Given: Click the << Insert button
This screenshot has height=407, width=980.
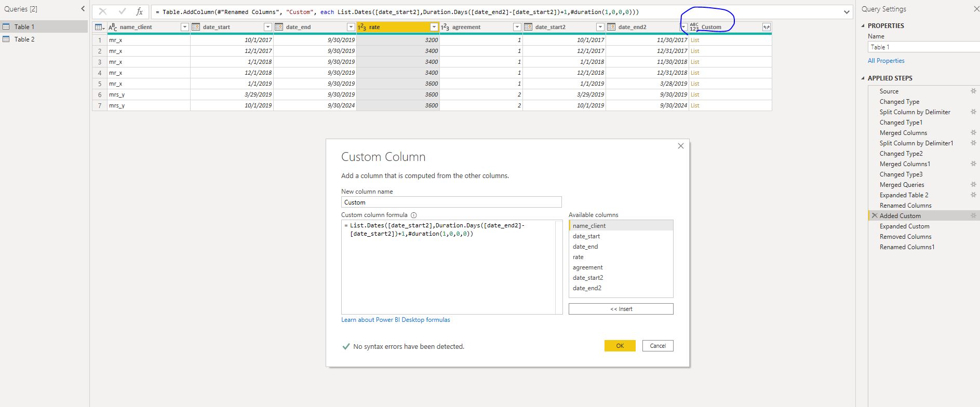Looking at the screenshot, I should [x=621, y=309].
